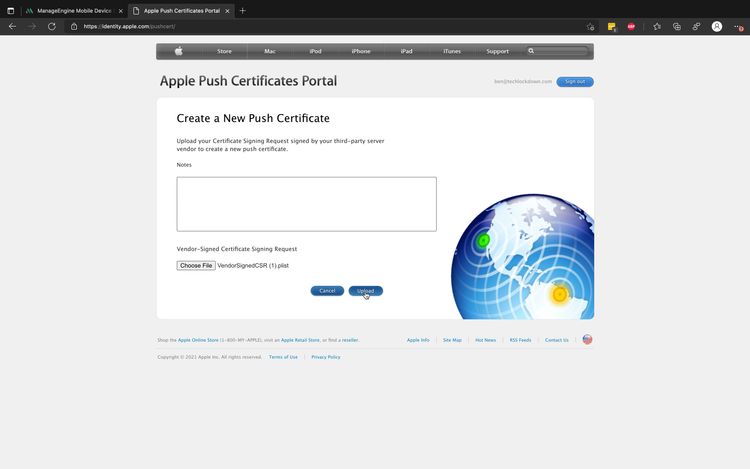This screenshot has width=750, height=469.
Task: Sign out of the portal
Action: point(575,82)
